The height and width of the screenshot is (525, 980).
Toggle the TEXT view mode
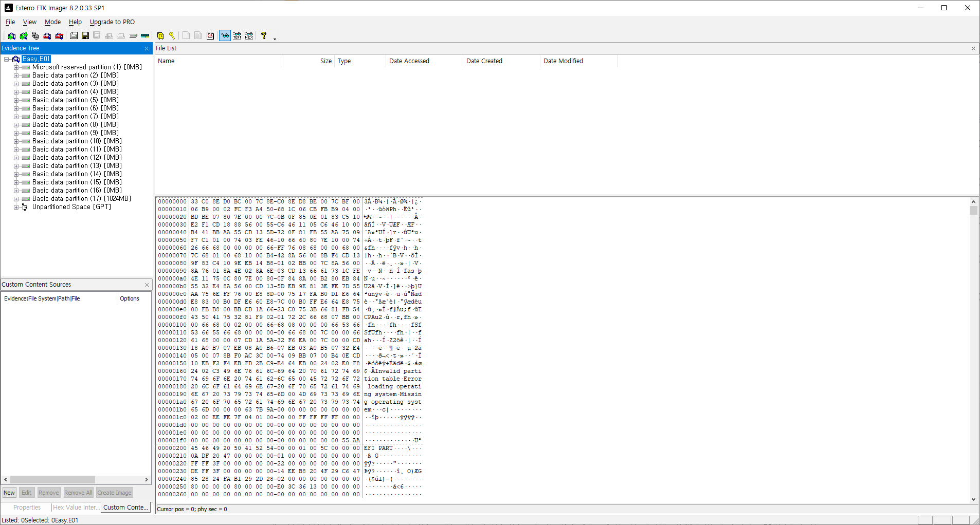[237, 36]
